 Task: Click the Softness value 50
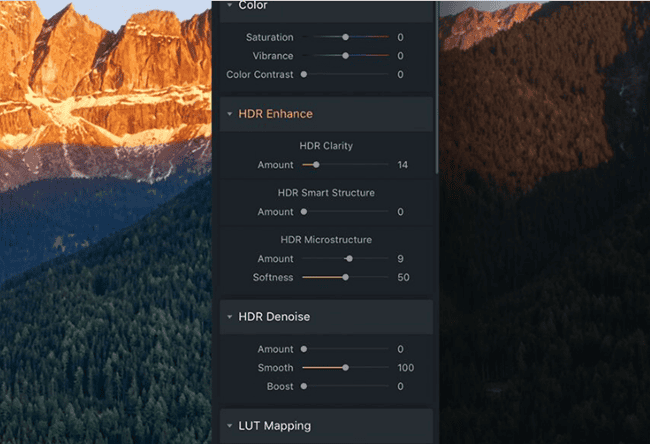403,277
